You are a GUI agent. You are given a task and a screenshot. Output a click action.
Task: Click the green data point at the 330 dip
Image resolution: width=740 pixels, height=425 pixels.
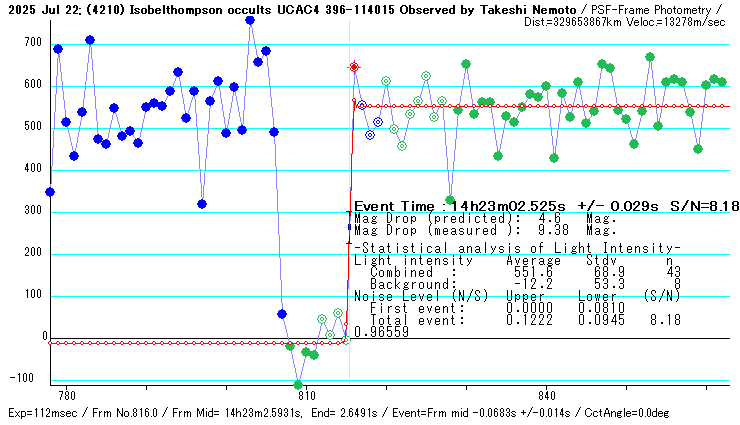(x=450, y=200)
